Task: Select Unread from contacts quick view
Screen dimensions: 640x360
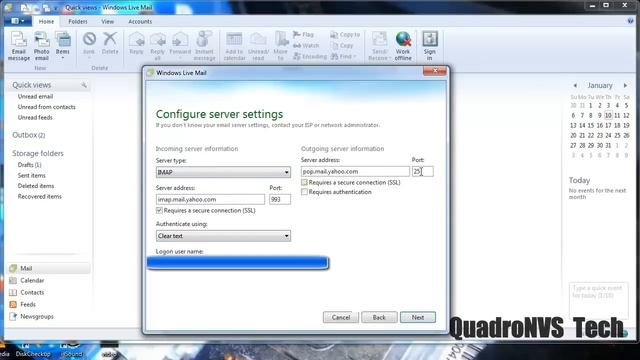Action: pyautogui.click(x=47, y=107)
